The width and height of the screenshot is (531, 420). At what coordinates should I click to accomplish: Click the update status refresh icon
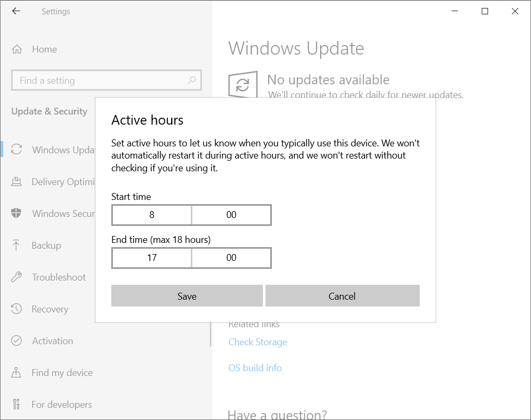coord(243,84)
